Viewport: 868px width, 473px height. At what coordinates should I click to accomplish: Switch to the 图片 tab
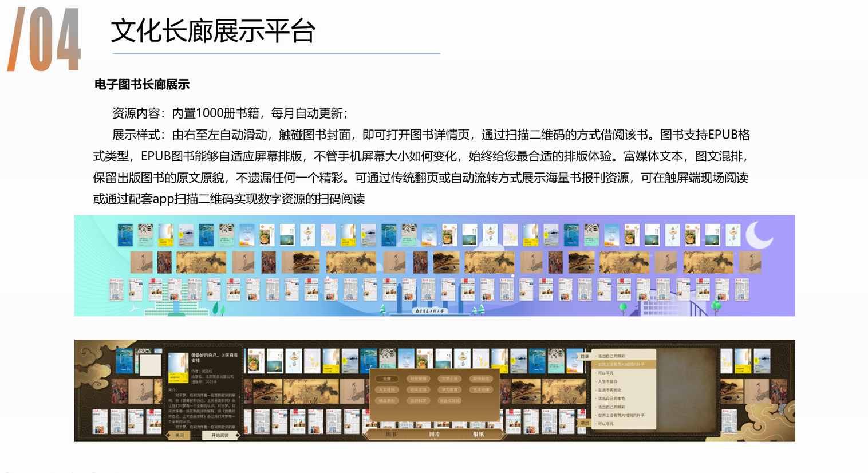pyautogui.click(x=435, y=434)
